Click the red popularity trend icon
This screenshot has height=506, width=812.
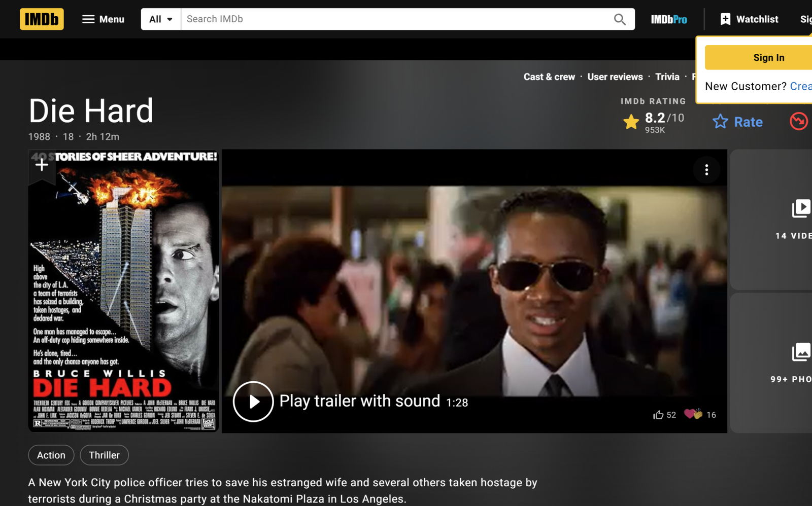pyautogui.click(x=798, y=121)
